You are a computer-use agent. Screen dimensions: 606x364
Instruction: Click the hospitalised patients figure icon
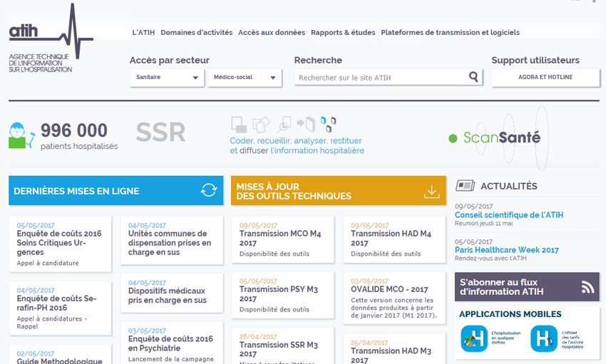pos(19,135)
